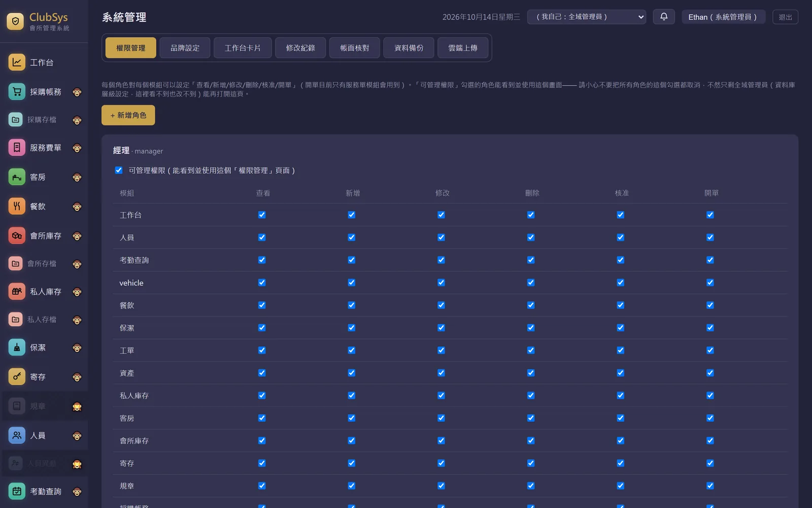Click the monkey icon beside 餐飲
The image size is (812, 508).
click(x=77, y=207)
